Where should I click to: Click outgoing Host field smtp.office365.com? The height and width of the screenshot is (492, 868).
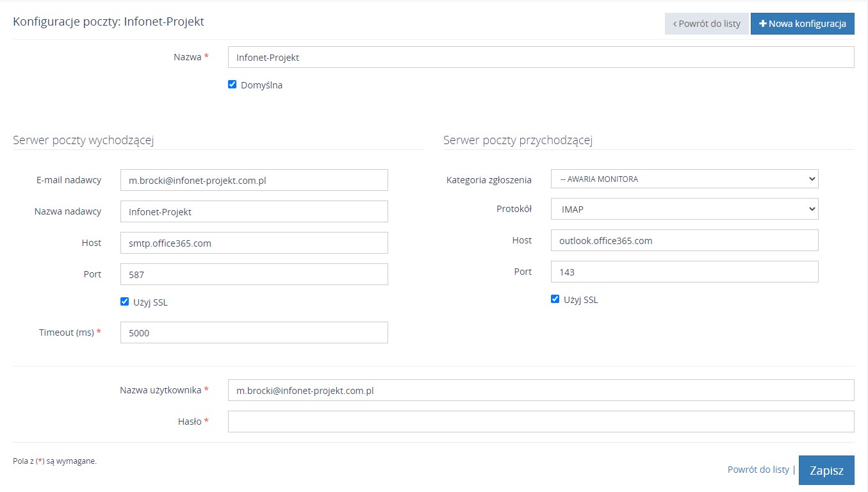[254, 243]
